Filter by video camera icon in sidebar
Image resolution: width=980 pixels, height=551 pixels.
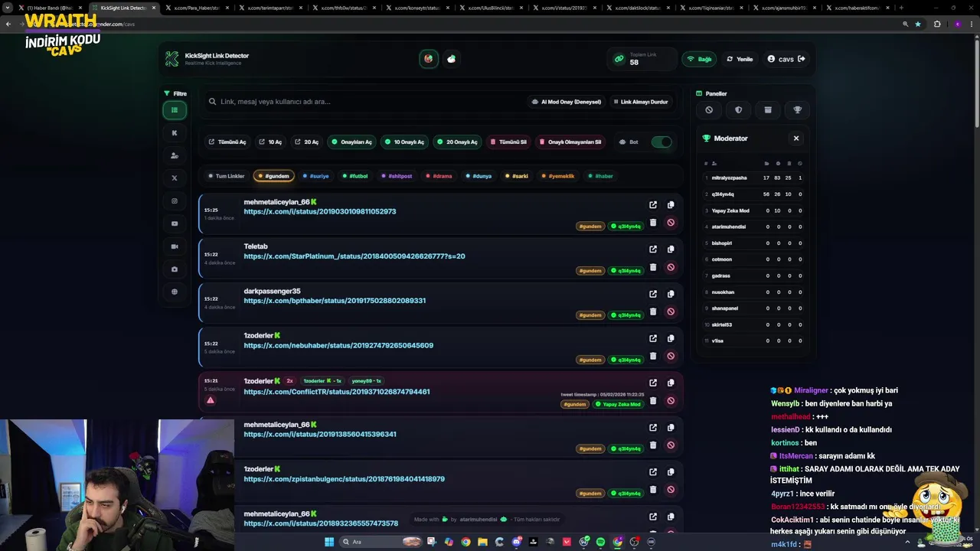[175, 246]
